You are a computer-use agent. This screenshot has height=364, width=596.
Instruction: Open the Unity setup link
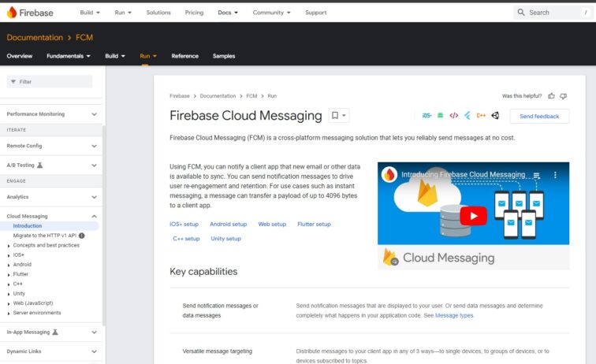225,239
